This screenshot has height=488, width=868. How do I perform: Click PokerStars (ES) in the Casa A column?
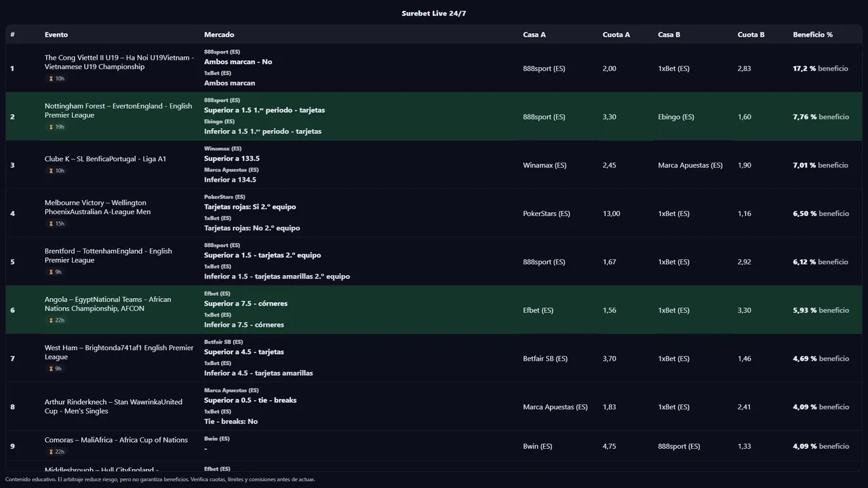[546, 213]
